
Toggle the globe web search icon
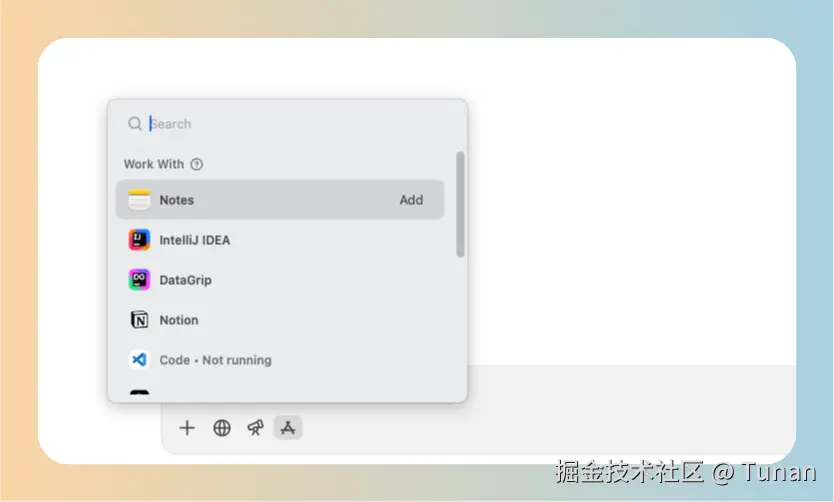point(222,428)
